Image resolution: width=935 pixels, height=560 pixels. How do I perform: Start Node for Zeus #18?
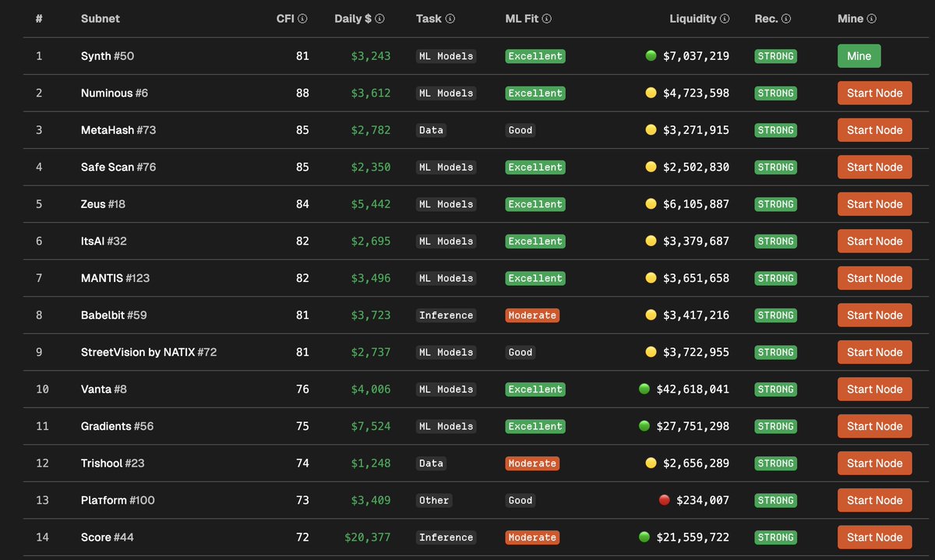874,204
